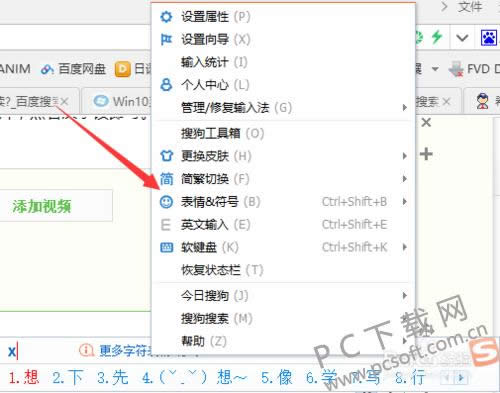Choose candidate 6. 学
This screenshot has height=393, width=500.
(321, 377)
